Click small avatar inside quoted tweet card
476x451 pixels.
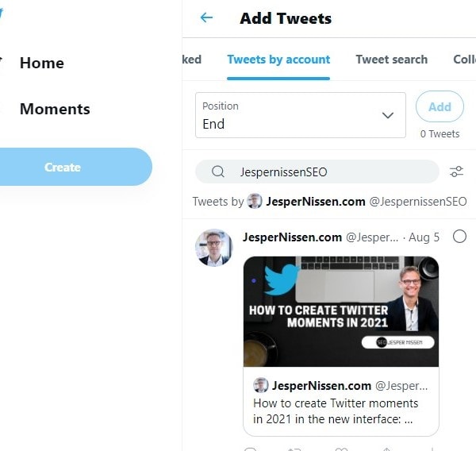pos(261,385)
